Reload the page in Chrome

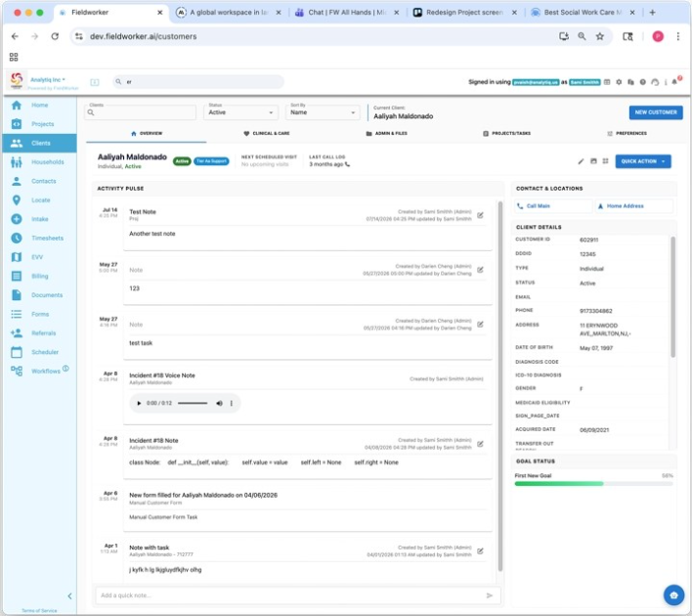tap(55, 36)
